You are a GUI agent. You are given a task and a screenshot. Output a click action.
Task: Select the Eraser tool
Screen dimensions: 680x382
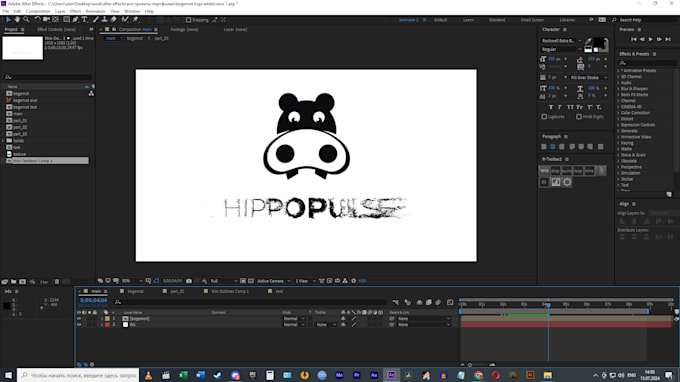click(114, 20)
